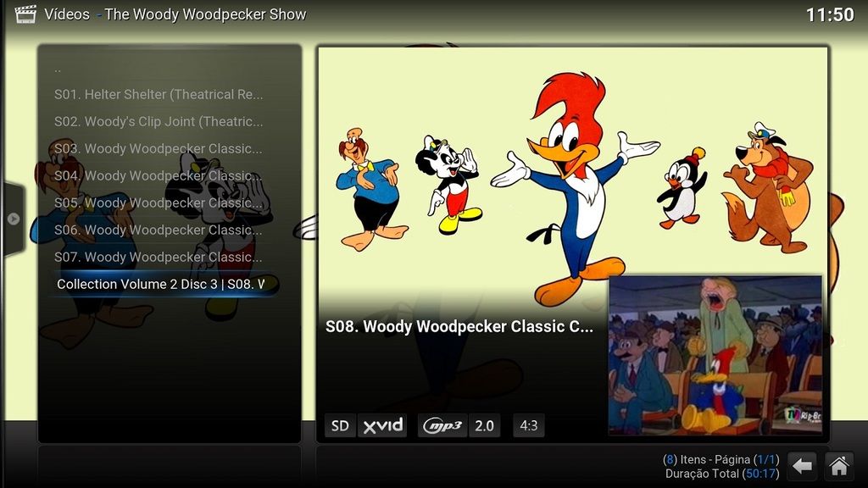
Task: Click the episode preview thumbnail
Action: (715, 355)
